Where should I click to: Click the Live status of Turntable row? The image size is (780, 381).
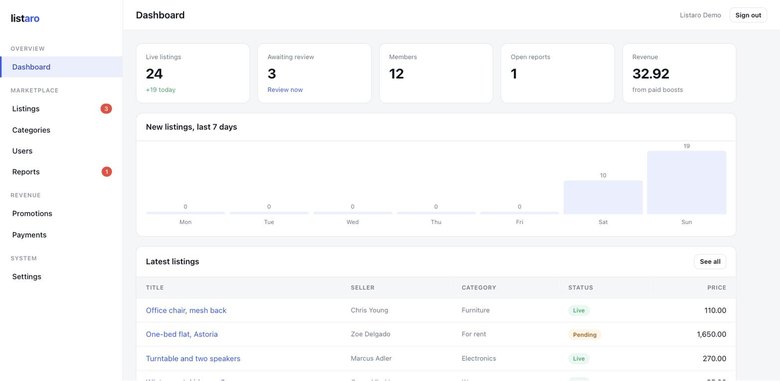point(579,359)
